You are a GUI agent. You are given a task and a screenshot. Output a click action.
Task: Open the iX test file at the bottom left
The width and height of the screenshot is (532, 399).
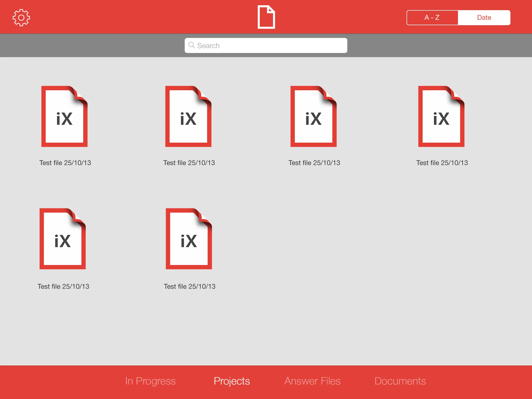[63, 239]
